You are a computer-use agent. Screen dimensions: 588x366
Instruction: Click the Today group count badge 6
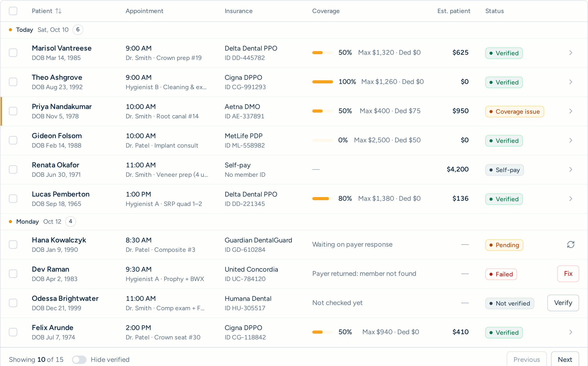78,30
